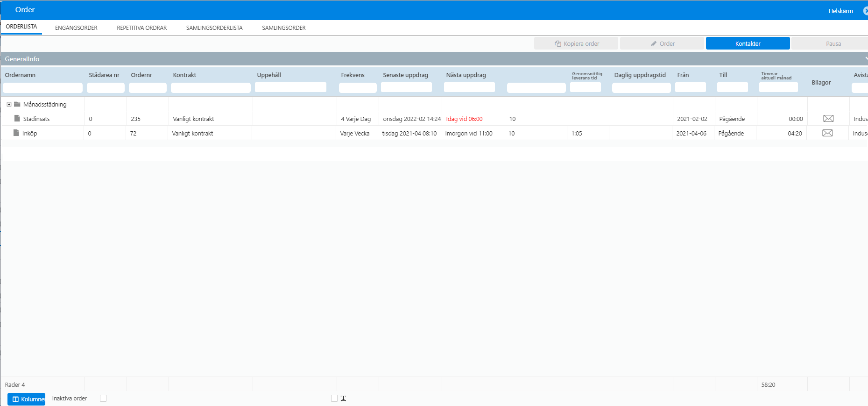The width and height of the screenshot is (868, 406).
Task: Click 'onsdag 2022-02 14:24' cell
Action: (412, 119)
